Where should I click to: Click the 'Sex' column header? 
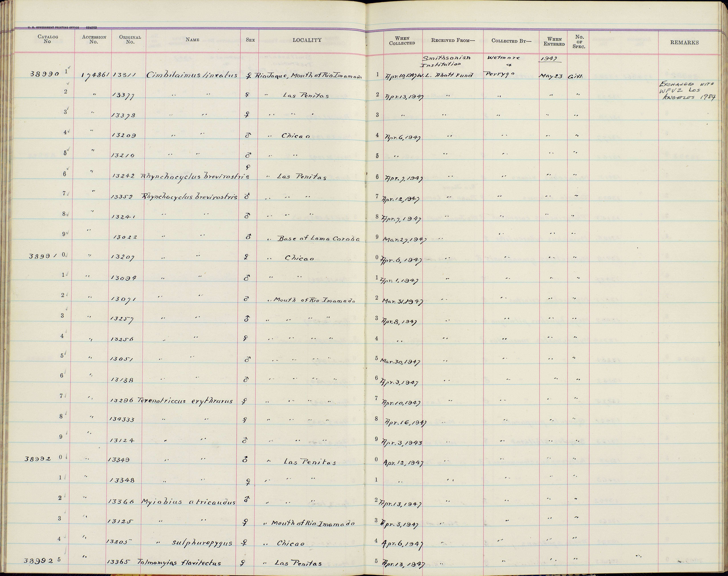pos(250,40)
